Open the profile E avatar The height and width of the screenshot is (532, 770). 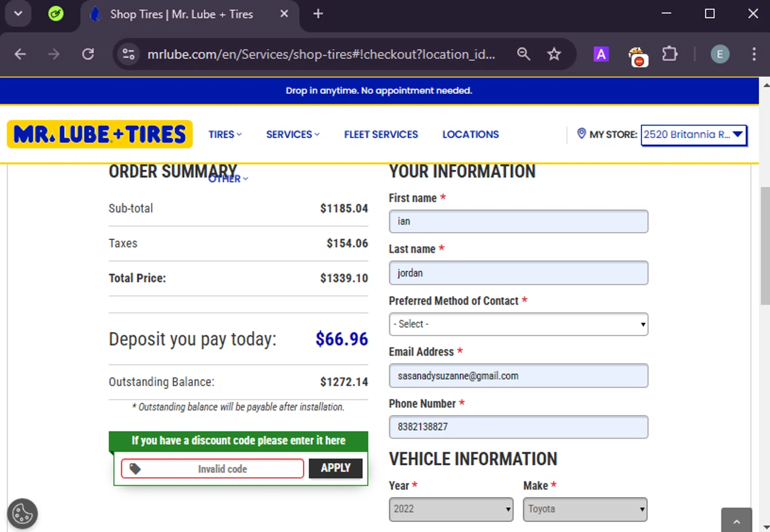click(720, 54)
